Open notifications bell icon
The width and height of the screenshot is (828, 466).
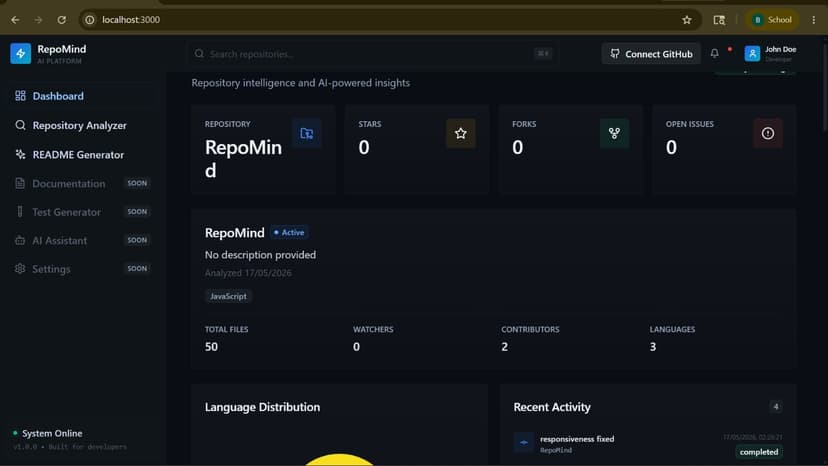tap(714, 53)
